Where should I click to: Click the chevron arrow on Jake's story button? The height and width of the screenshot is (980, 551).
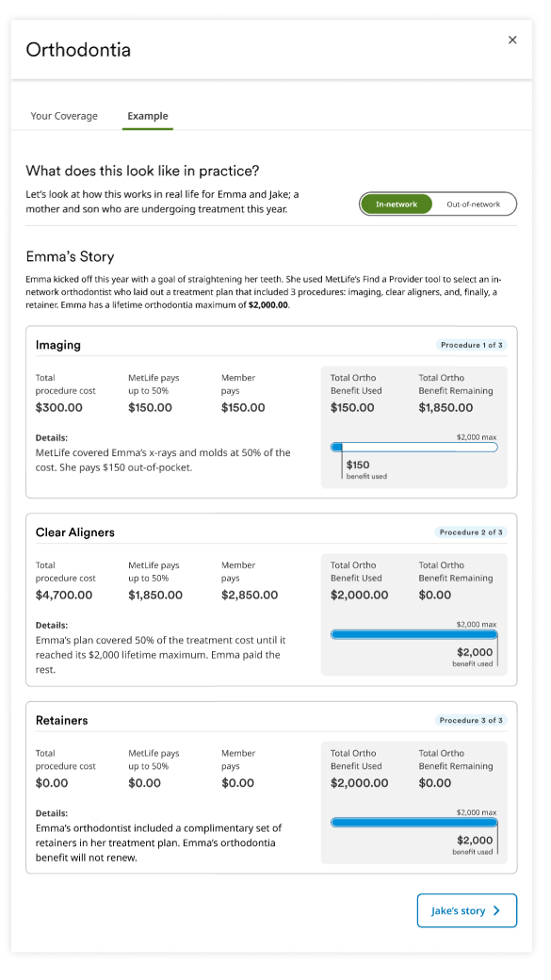pos(496,910)
